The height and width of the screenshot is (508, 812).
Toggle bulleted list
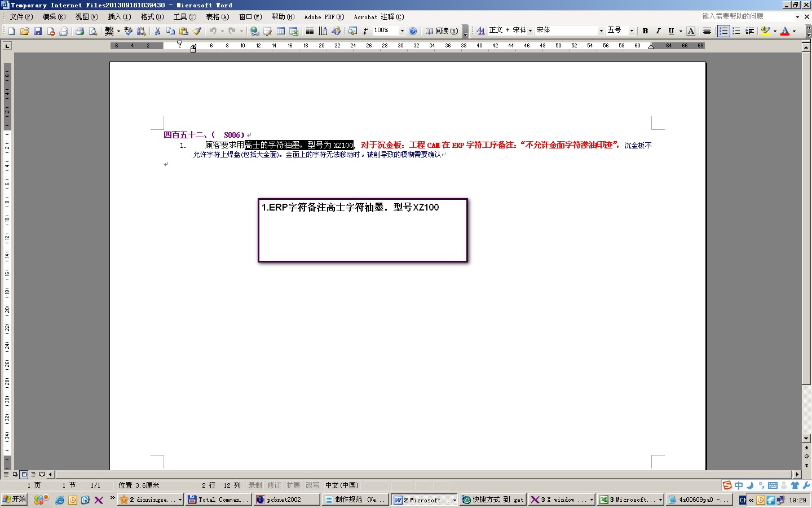736,31
